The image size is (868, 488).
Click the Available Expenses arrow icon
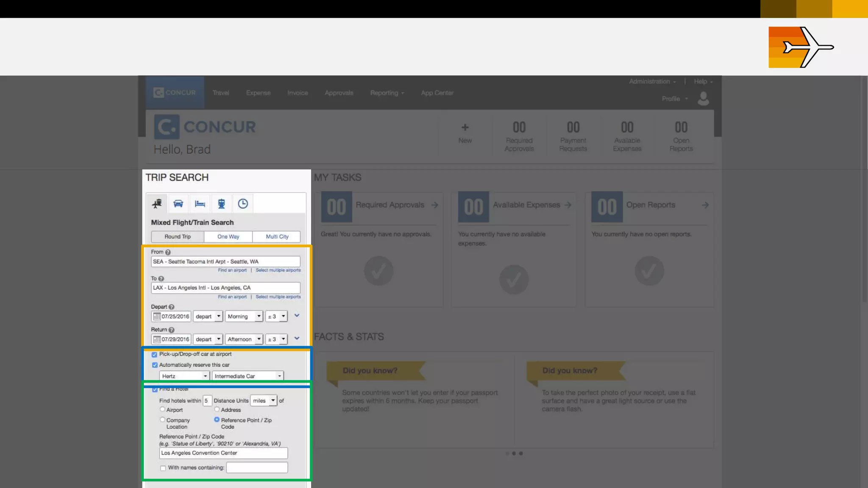[x=568, y=205]
